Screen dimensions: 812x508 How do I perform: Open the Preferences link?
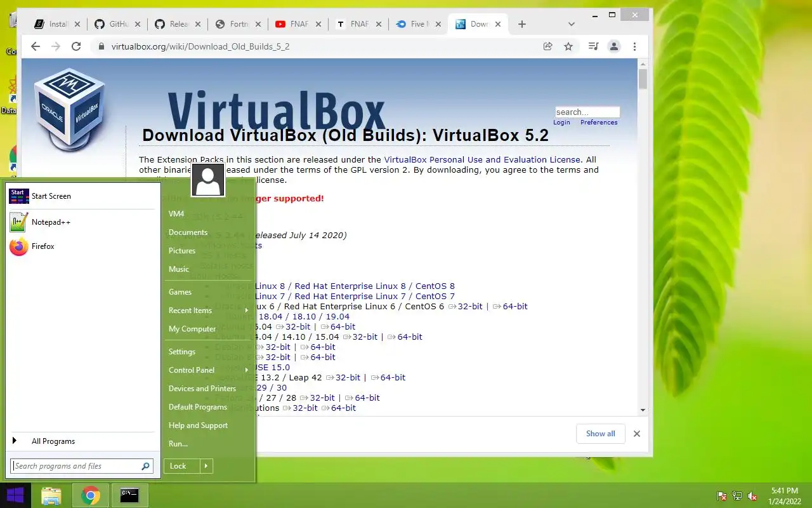pyautogui.click(x=599, y=122)
